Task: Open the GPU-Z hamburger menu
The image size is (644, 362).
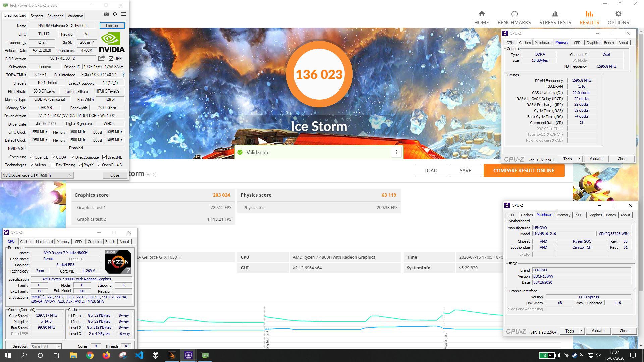Action: coord(123,14)
